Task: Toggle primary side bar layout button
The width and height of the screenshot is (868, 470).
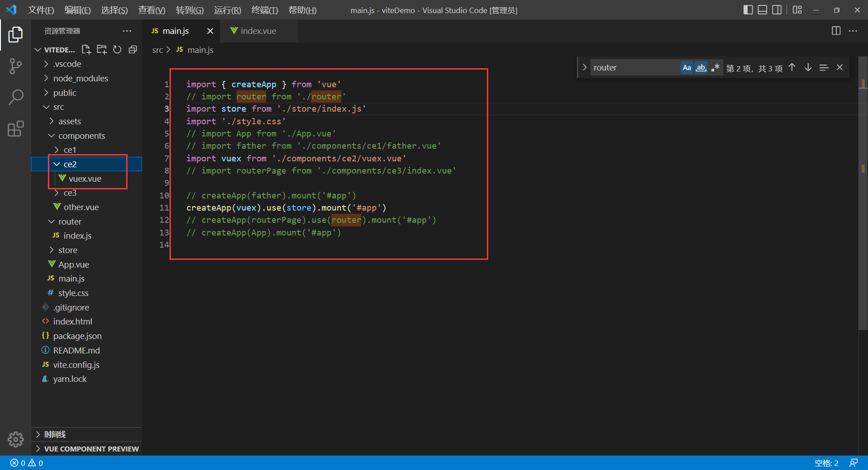Action: click(748, 10)
